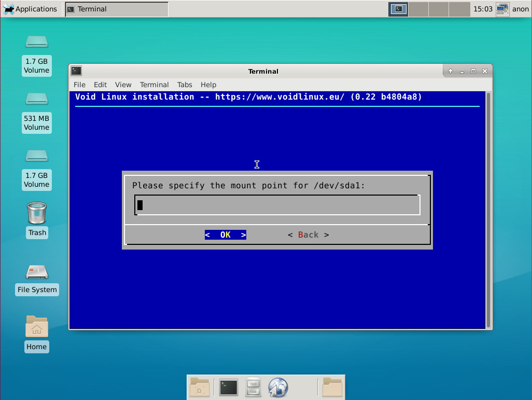Launch the web browser globe icon in dock
Viewport: 532px width, 400px height.
(x=278, y=388)
